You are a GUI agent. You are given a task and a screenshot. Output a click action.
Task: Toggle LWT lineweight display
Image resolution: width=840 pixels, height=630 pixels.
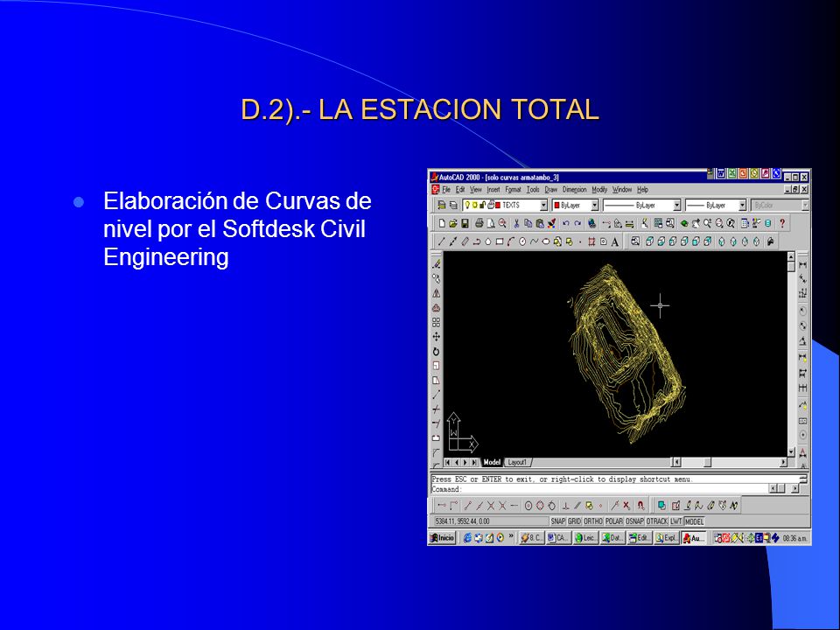pyautogui.click(x=676, y=521)
